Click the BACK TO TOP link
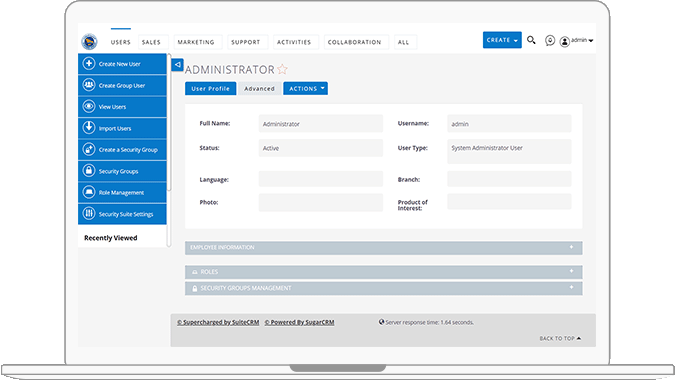 coord(560,339)
